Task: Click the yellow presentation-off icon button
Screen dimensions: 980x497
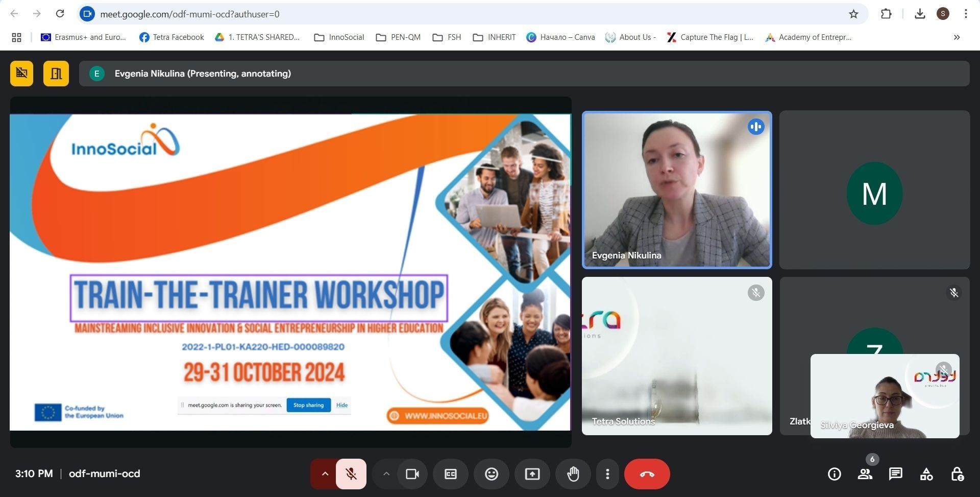Action: 21,74
